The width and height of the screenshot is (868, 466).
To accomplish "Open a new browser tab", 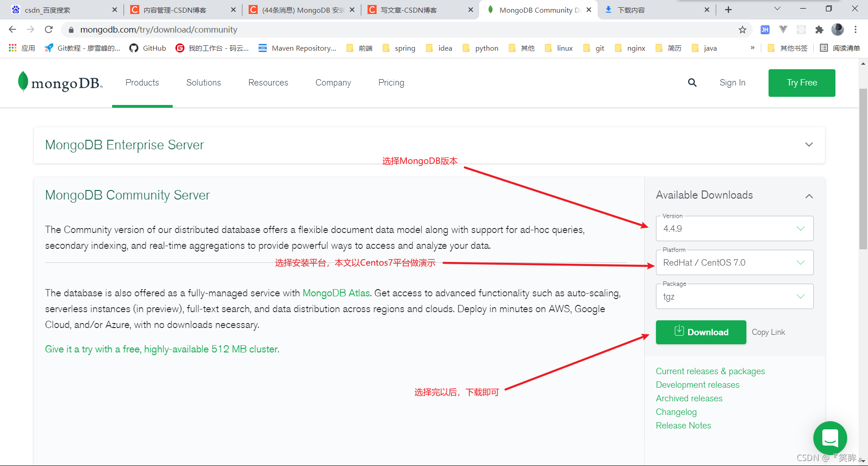I will tap(728, 10).
